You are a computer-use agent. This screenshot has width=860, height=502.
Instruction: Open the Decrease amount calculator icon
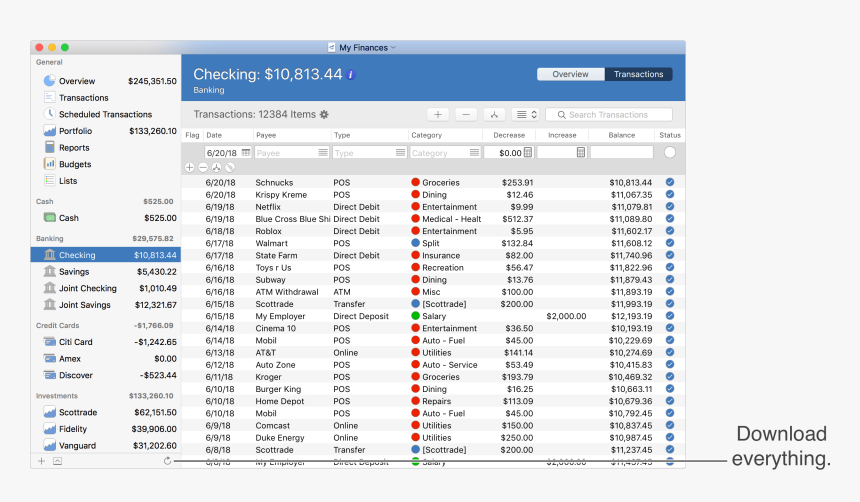[528, 153]
